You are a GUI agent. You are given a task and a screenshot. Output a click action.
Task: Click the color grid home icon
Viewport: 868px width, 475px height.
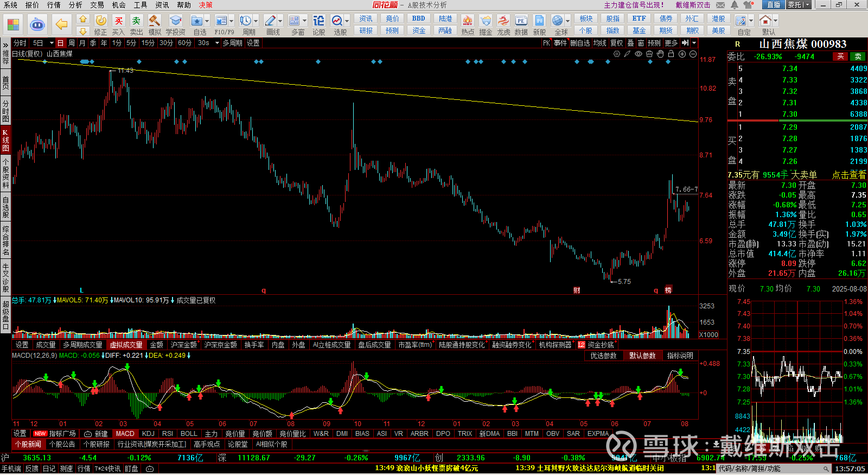[13, 24]
